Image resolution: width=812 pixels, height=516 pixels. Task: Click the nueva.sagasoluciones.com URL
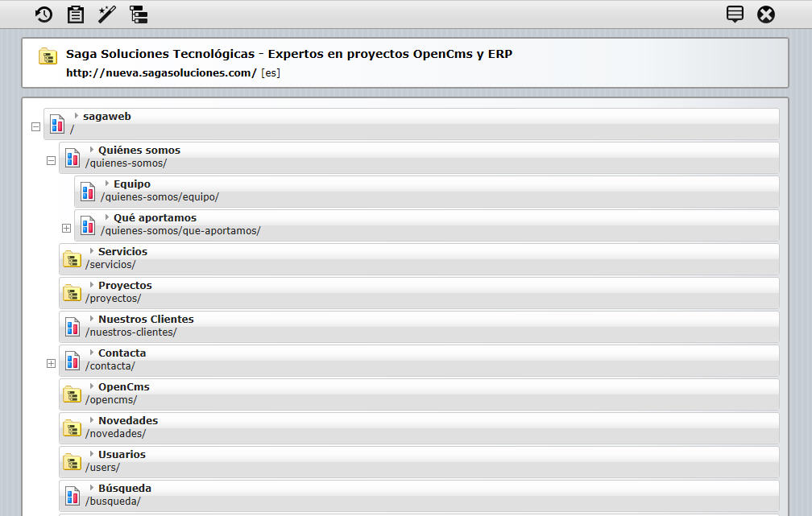[x=161, y=72]
